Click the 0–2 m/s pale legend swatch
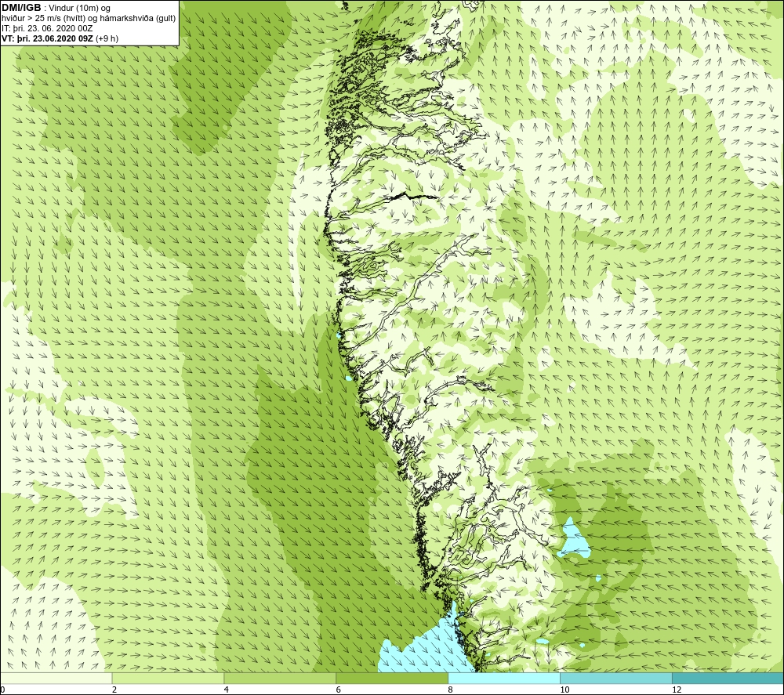This screenshot has height=695, width=784. [x=56, y=678]
